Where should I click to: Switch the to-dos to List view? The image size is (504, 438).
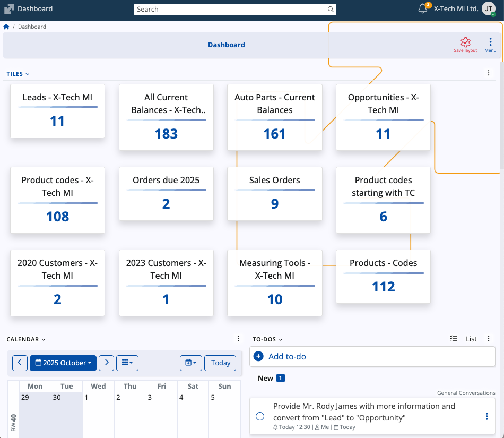coord(471,339)
